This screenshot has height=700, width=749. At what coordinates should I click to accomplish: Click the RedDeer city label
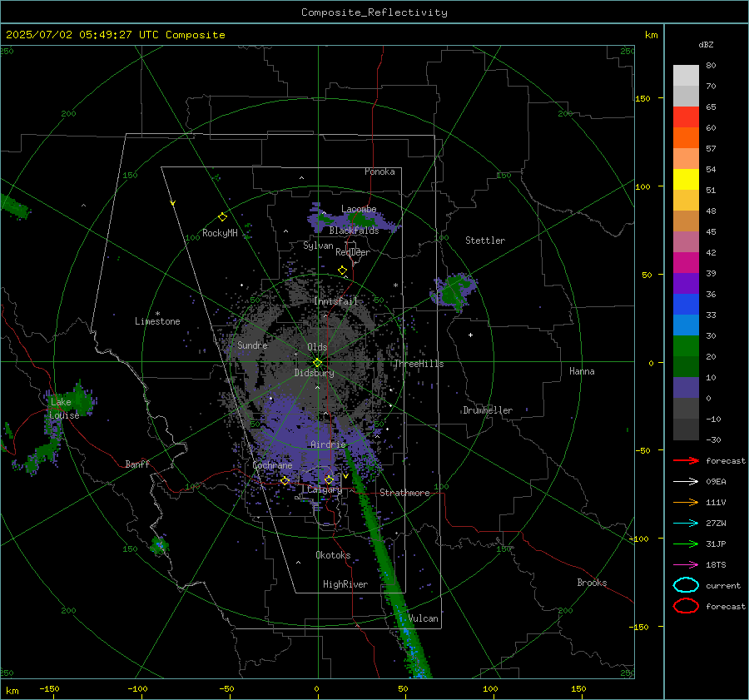point(353,252)
